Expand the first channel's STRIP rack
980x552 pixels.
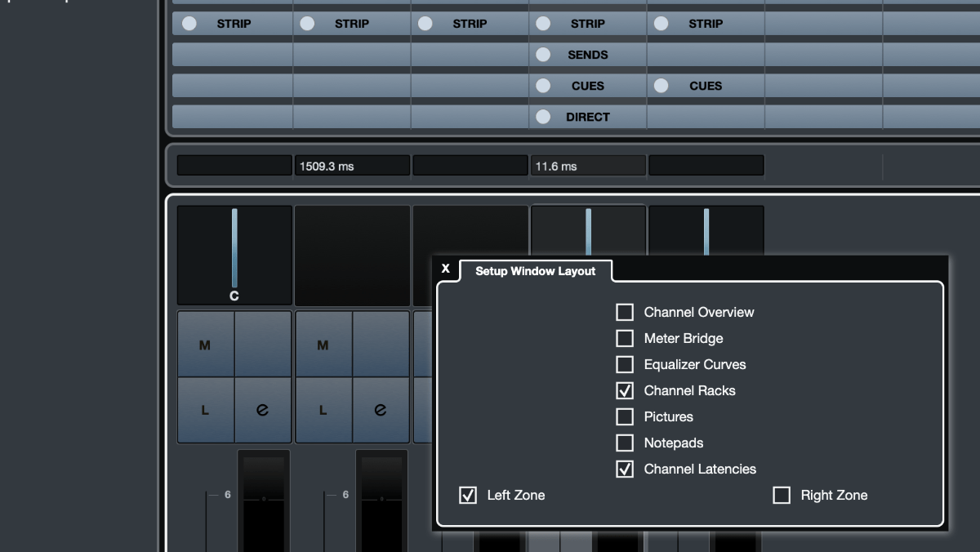pos(234,24)
